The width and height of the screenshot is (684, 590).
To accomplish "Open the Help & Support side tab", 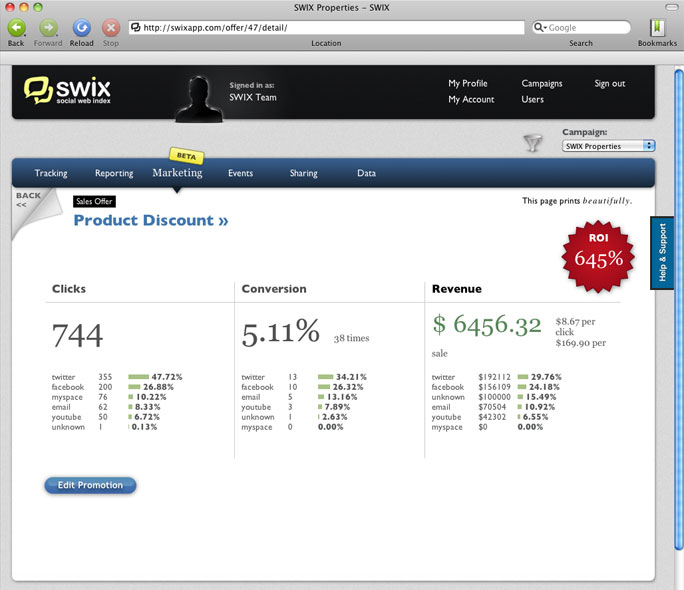I will click(x=662, y=252).
